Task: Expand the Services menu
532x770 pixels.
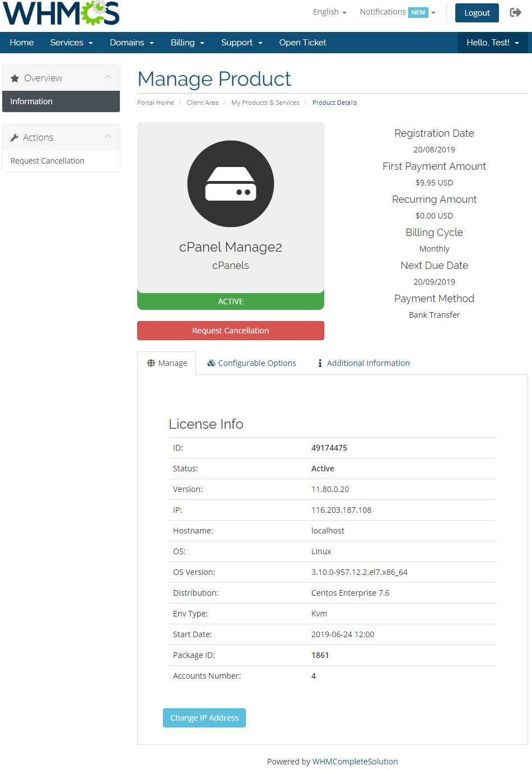Action: (72, 43)
